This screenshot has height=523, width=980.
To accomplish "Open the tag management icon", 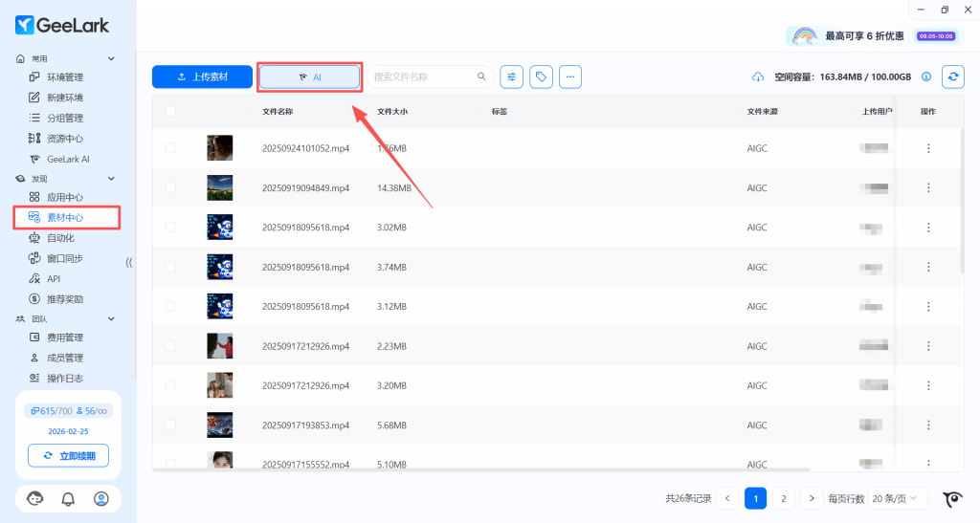I will (542, 76).
